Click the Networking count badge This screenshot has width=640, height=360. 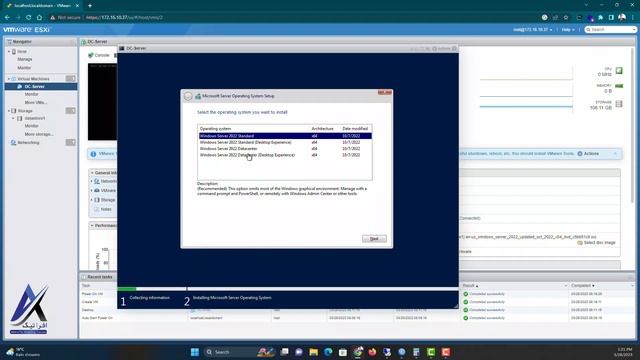pyautogui.click(x=71, y=142)
